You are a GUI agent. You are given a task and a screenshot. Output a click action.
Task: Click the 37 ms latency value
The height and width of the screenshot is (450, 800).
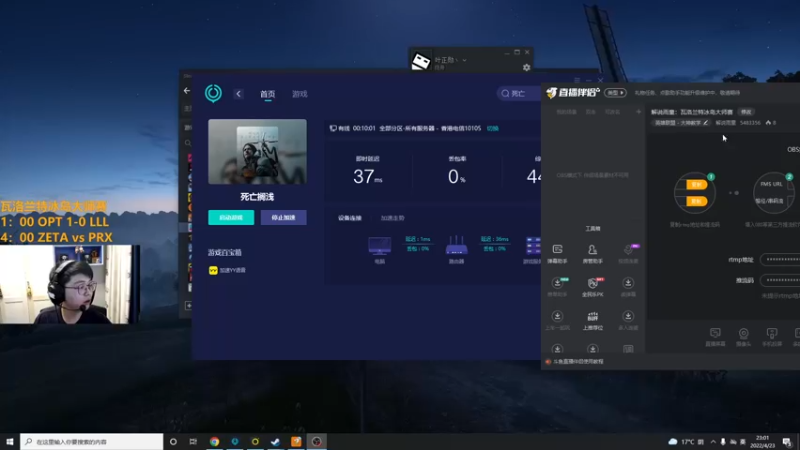tap(367, 177)
